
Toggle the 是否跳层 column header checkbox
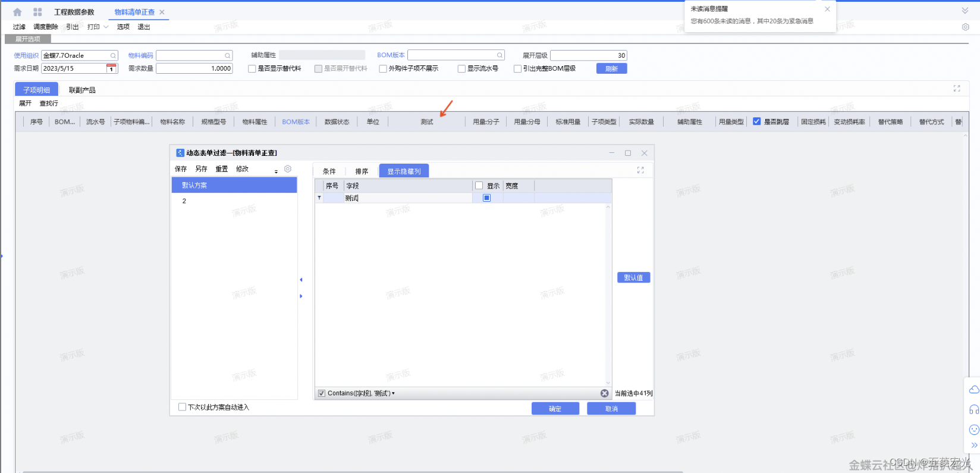pos(756,121)
